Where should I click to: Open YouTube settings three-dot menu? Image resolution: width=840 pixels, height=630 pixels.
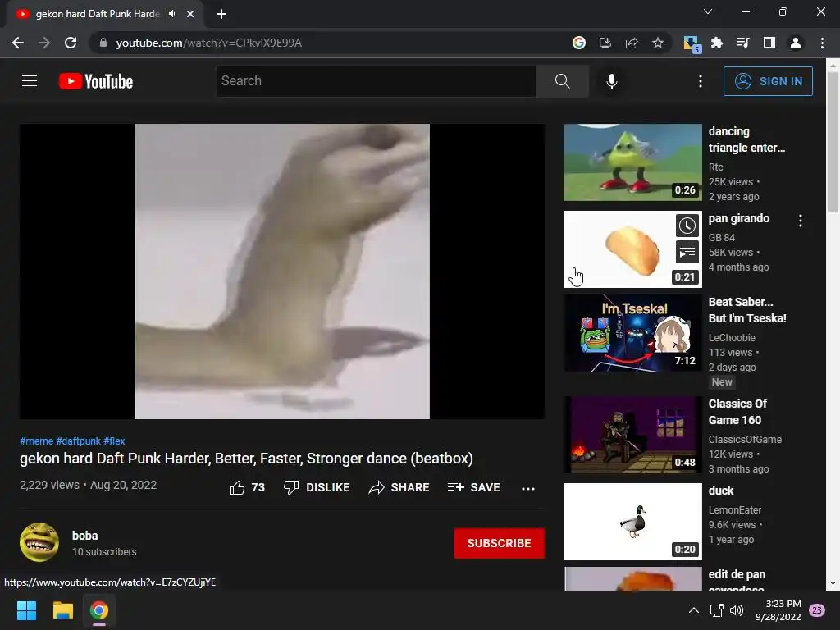click(x=701, y=81)
